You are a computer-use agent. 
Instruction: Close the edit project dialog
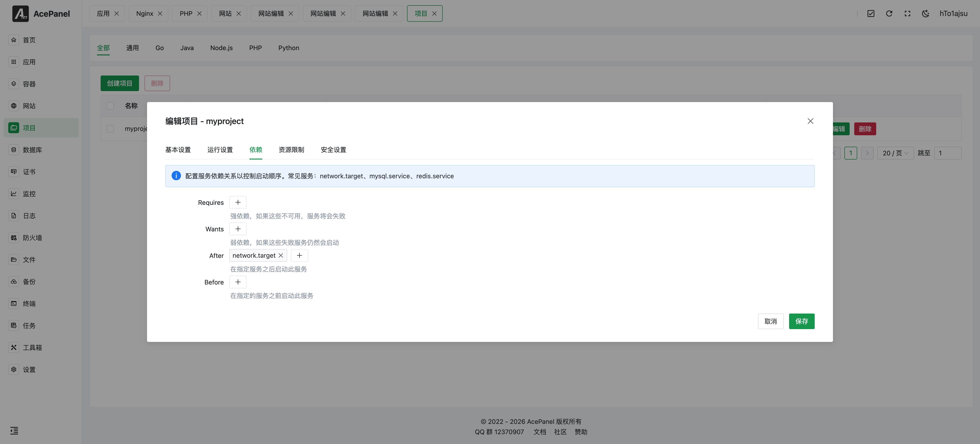click(810, 121)
